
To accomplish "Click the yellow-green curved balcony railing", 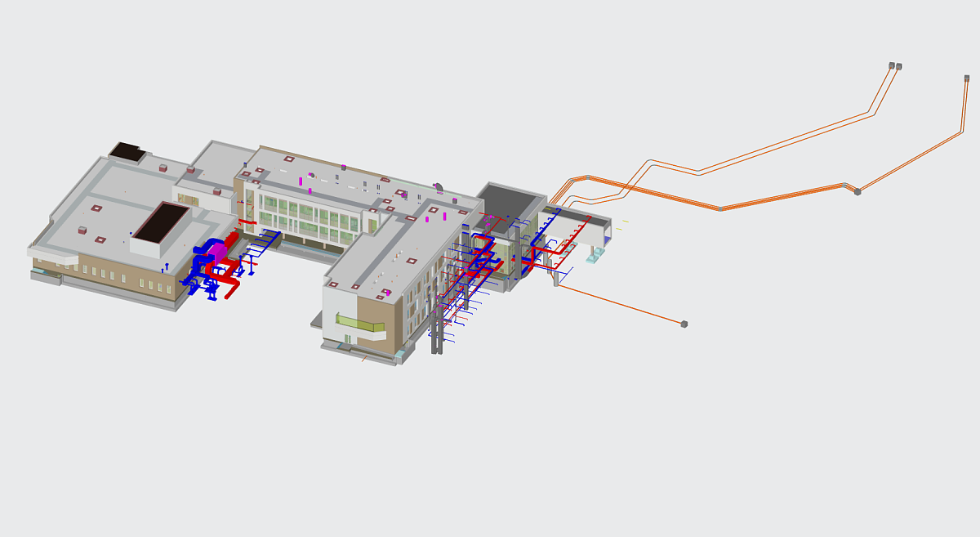I will click(359, 324).
